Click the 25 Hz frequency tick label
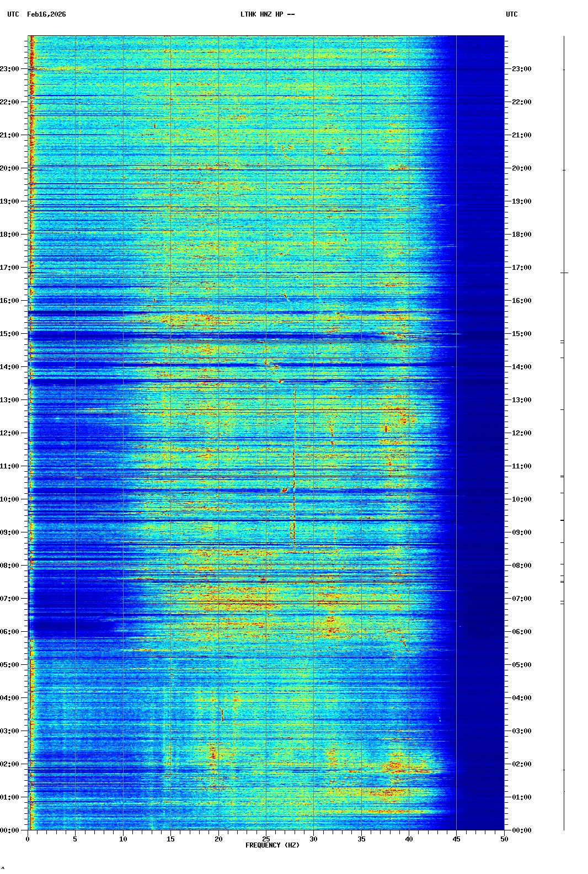 click(x=266, y=839)
